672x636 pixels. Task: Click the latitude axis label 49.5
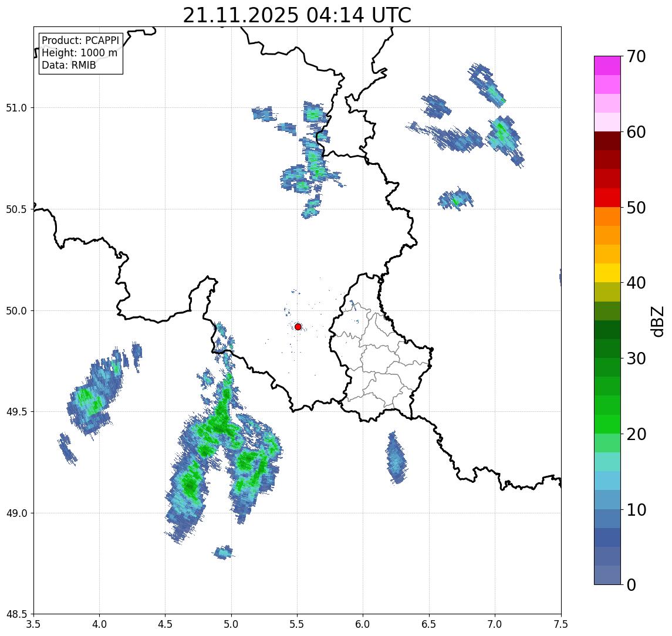click(16, 412)
